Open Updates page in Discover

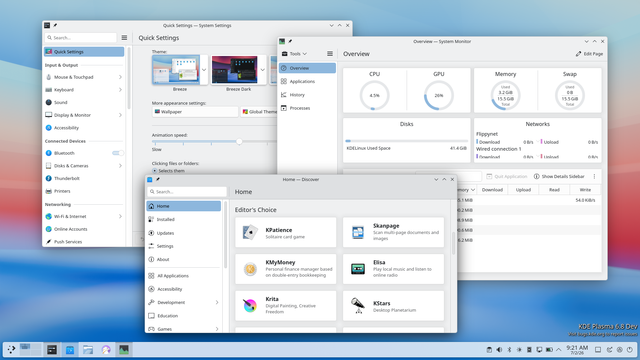(x=184, y=233)
